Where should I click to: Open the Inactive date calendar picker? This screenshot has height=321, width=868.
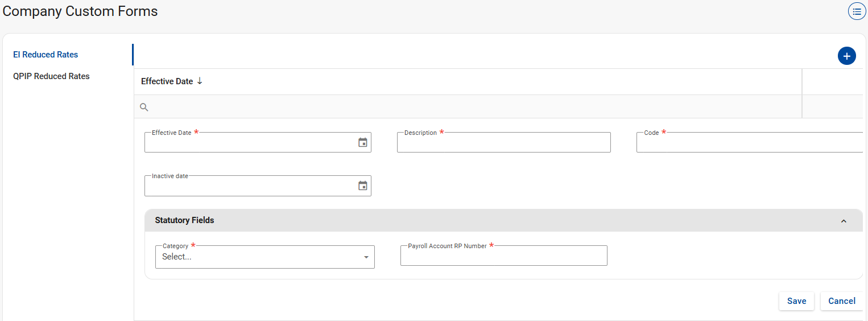(x=363, y=186)
